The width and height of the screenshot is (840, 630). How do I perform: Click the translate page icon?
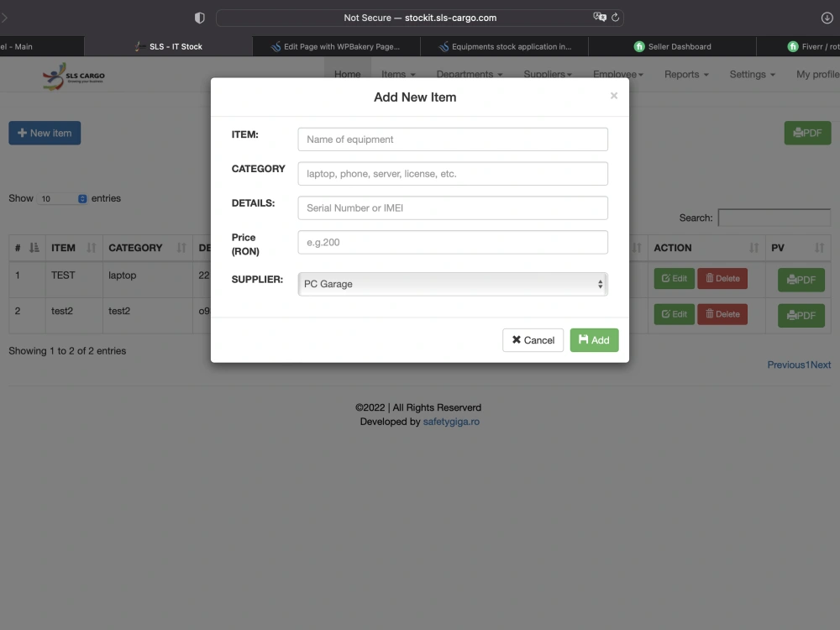point(600,17)
